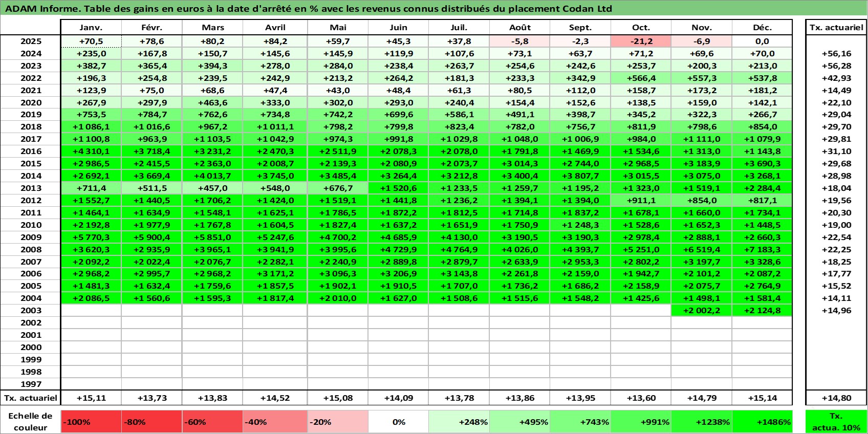Select the 'Tx. actuariel' right column header
This screenshot has height=434, width=868.
coord(836,28)
